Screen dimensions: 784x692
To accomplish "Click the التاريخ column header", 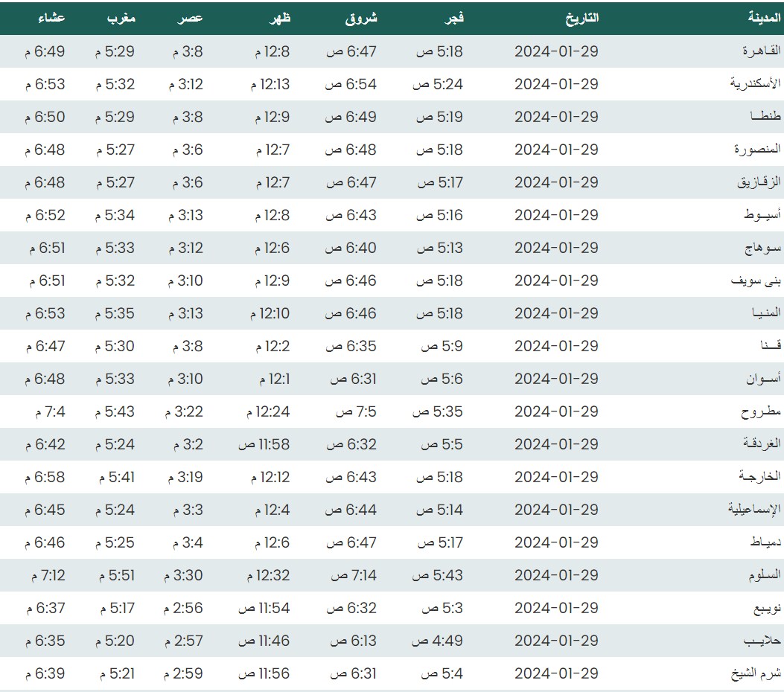I will pyautogui.click(x=581, y=18).
